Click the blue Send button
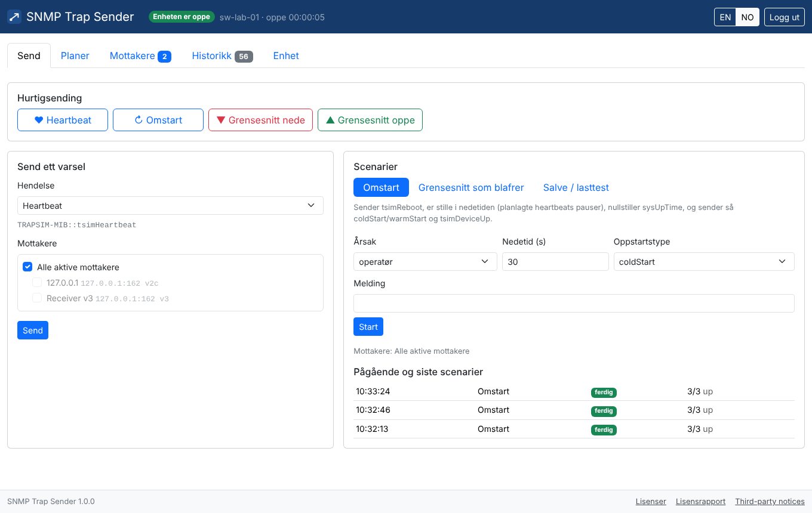812x513 pixels. (33, 330)
